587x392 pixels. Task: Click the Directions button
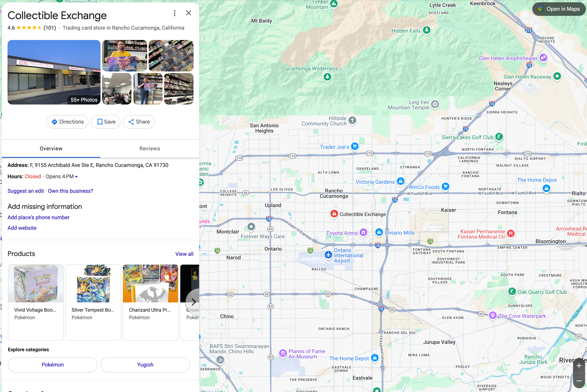tap(68, 122)
